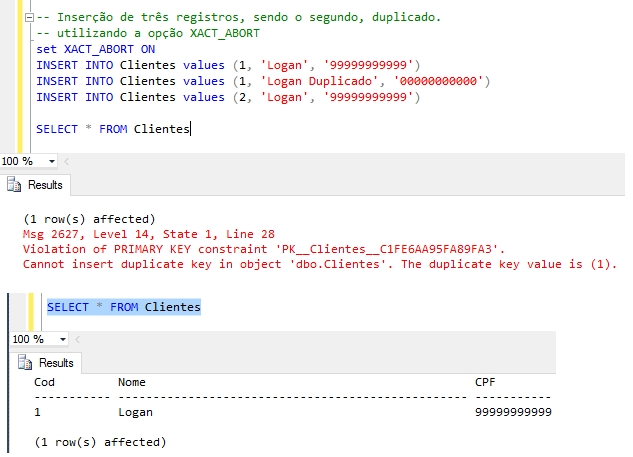Click the lower Results tab grid icon
633x457 pixels.
tap(24, 363)
